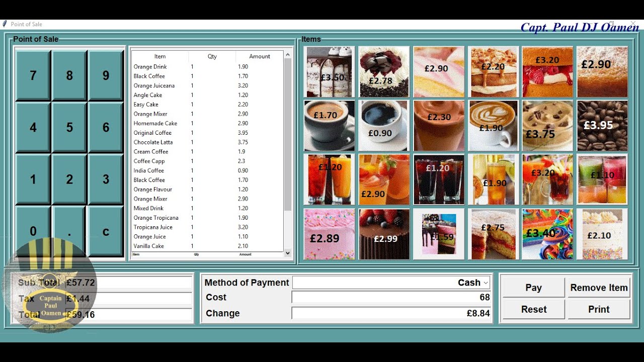Image resolution: width=644 pixels, height=362 pixels.
Task: Clear entry with the c key
Action: (106, 231)
